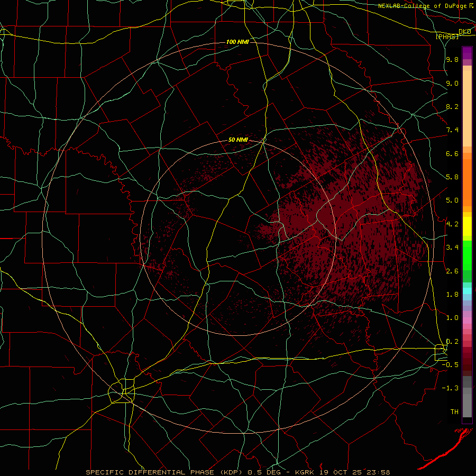Click the -0.5 value on color scale
This screenshot has width=476, height=476.
[450, 365]
